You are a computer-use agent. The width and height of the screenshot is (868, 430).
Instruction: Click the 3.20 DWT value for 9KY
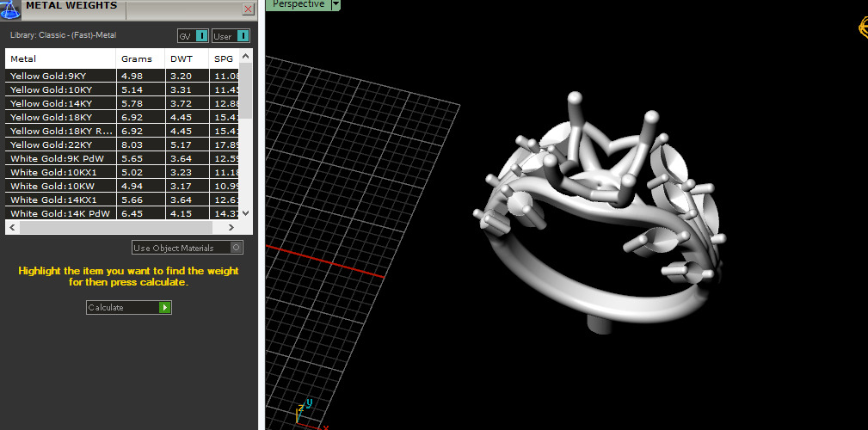click(181, 76)
